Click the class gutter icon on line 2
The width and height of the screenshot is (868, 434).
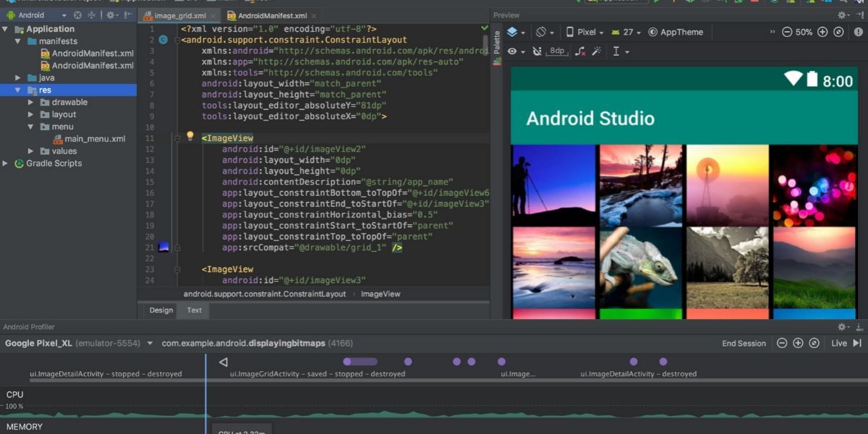[x=163, y=40]
